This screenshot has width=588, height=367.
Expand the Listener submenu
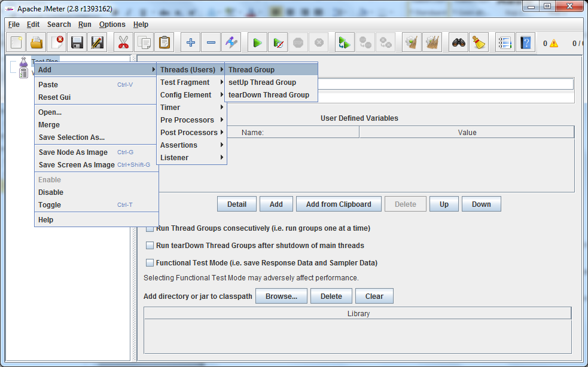(191, 158)
